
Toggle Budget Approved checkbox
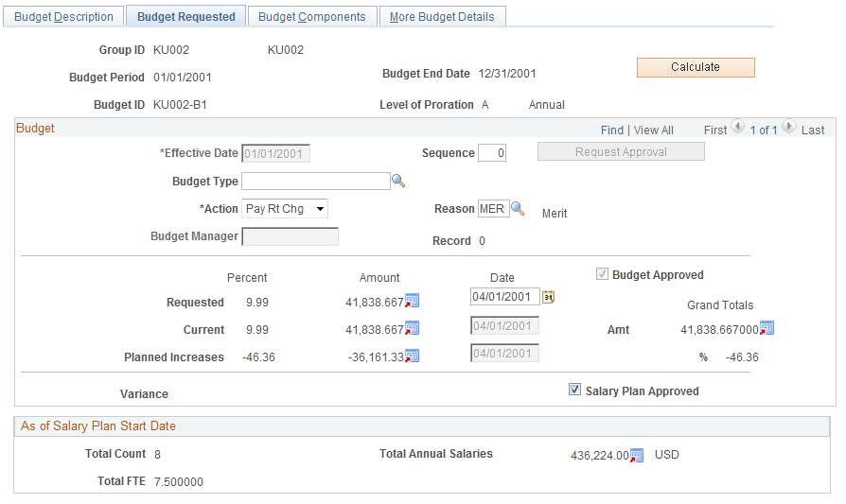tap(602, 274)
